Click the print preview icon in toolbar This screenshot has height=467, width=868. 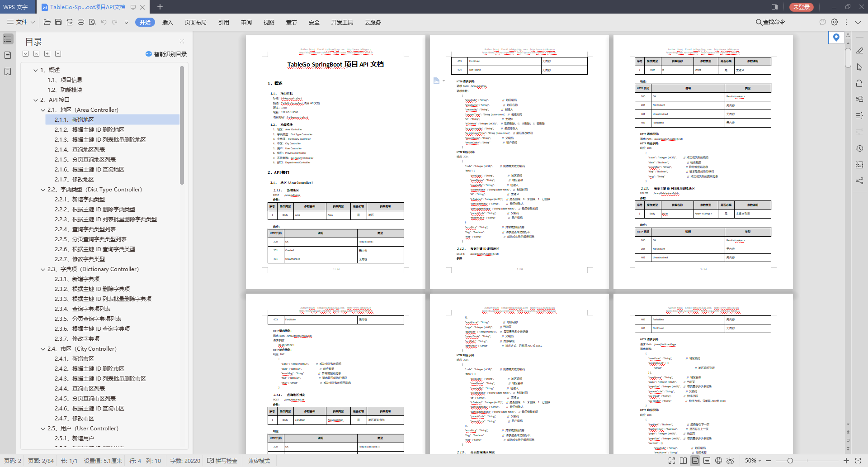pos(92,22)
